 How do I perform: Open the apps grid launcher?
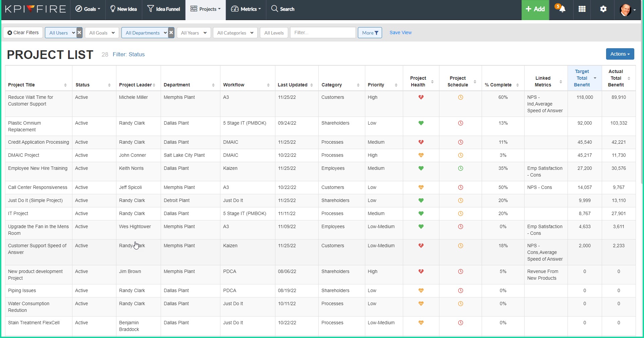coord(582,9)
